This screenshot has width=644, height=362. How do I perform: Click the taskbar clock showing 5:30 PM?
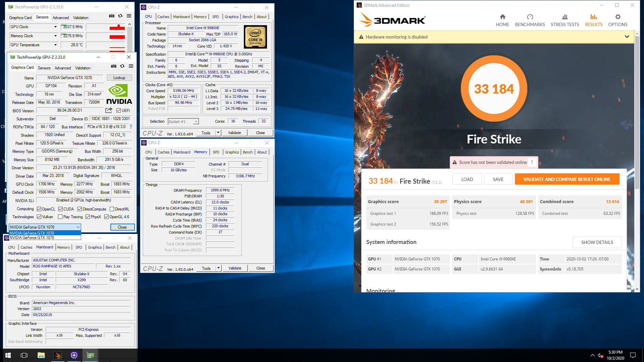615,355
